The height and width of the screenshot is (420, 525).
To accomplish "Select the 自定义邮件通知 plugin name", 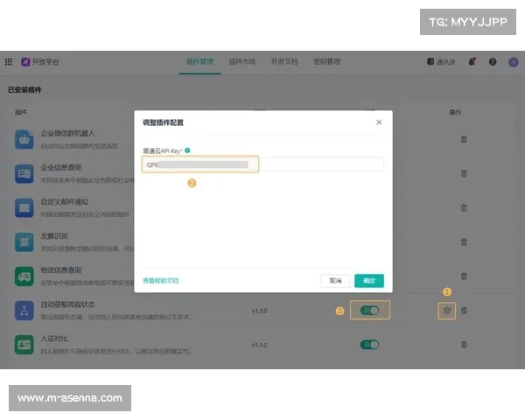I will 64,201.
